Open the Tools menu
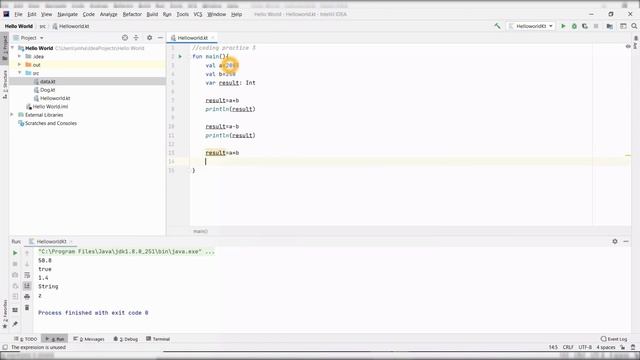Image resolution: width=640 pixels, height=360 pixels. [x=182, y=14]
